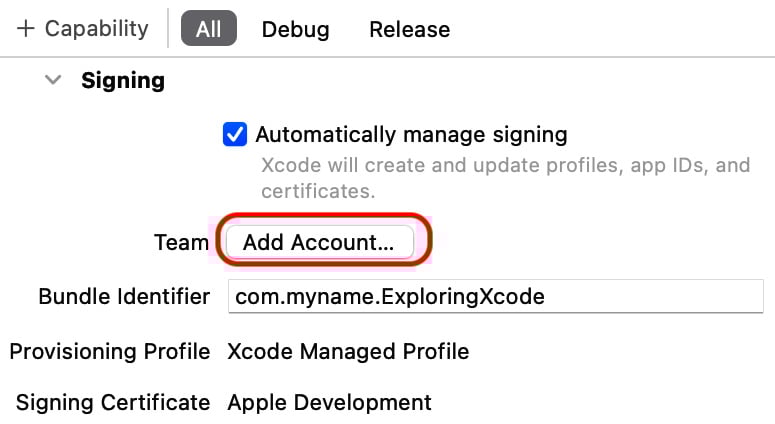Click the Signing Certificate label
The width and height of the screenshot is (775, 424).
click(113, 402)
